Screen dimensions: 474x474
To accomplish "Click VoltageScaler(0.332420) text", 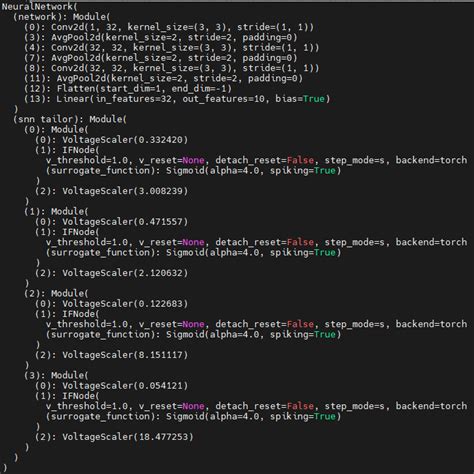I will pyautogui.click(x=125, y=140).
